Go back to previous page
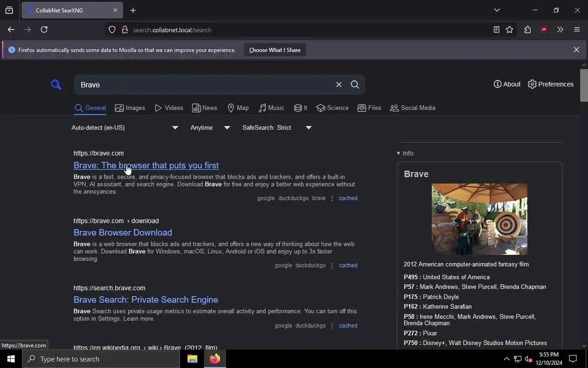Screen dimensions: 588x368 tap(11, 29)
